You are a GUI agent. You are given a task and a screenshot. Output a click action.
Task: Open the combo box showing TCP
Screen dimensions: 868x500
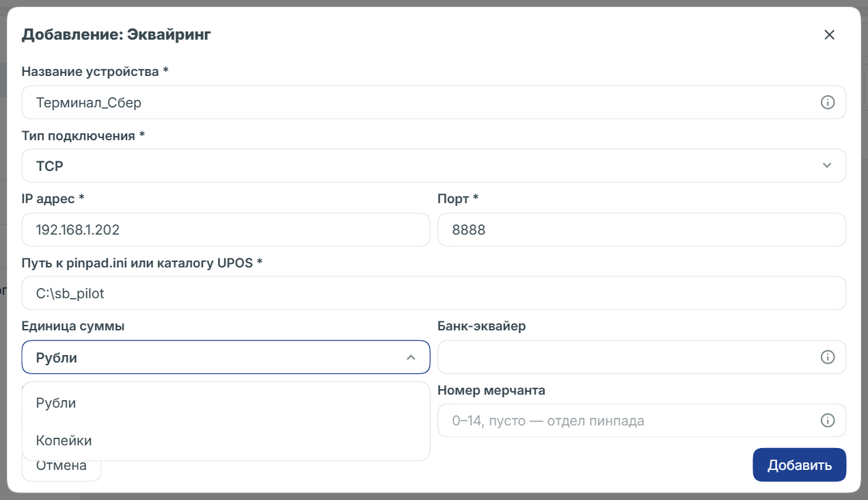pos(434,166)
